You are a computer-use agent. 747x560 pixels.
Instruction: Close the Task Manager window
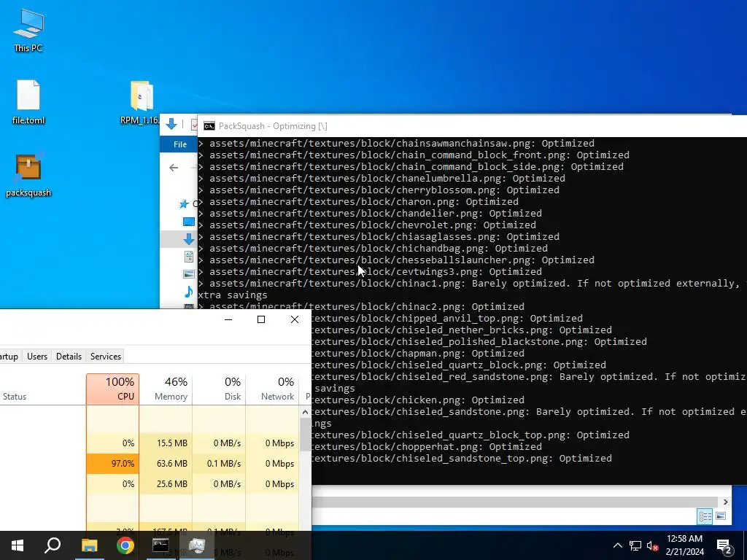295,319
